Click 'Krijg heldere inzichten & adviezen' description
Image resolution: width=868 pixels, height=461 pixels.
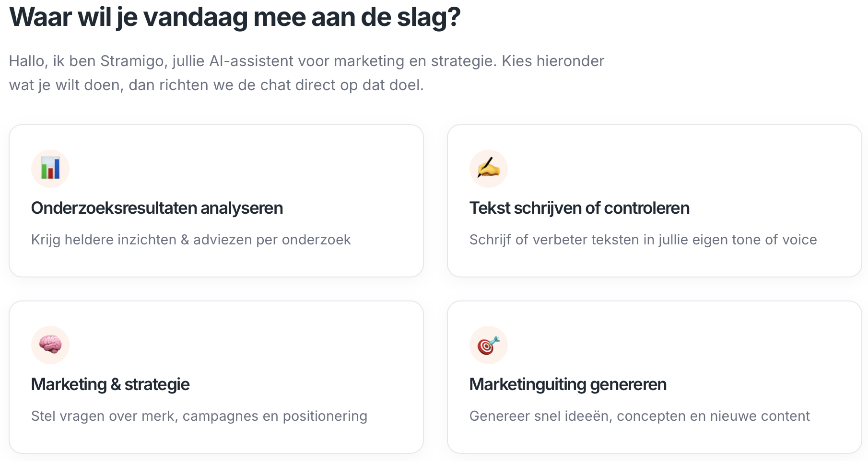[191, 240]
